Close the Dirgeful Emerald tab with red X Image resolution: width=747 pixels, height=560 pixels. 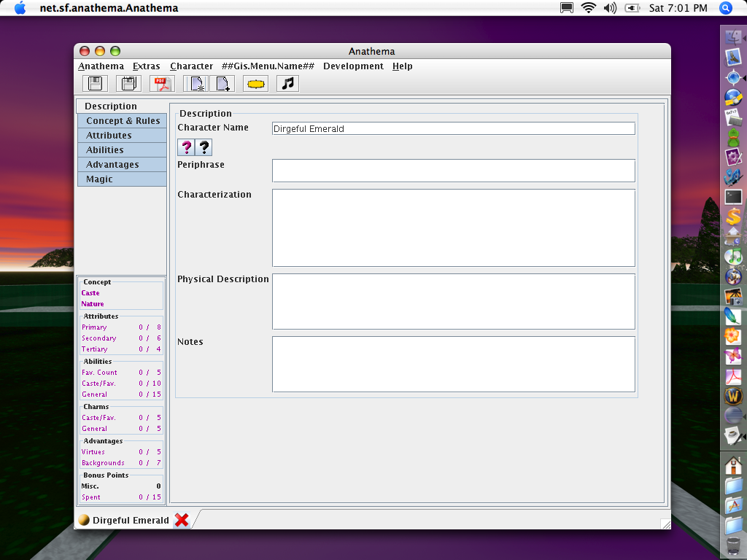[182, 520]
